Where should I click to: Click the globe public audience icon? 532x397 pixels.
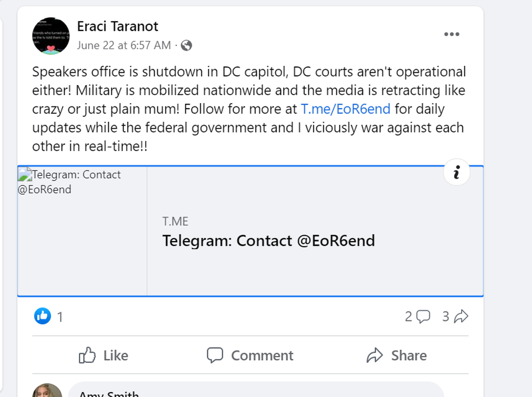[186, 45]
